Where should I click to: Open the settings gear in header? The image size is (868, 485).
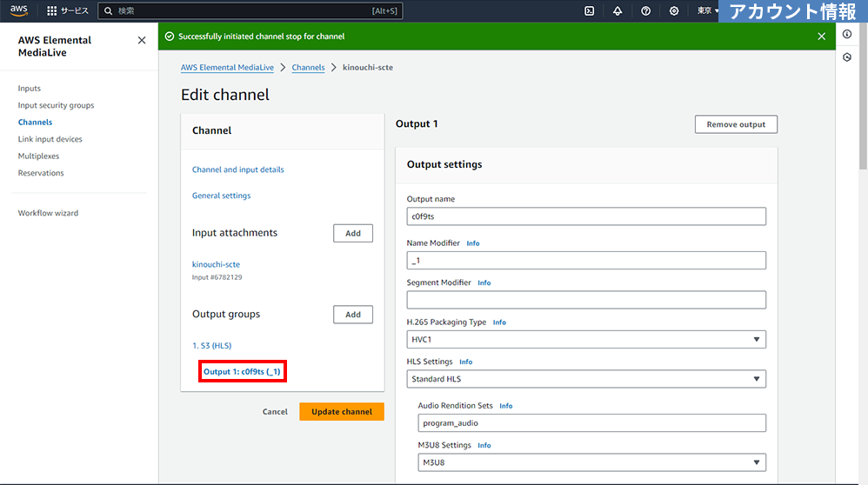(674, 11)
